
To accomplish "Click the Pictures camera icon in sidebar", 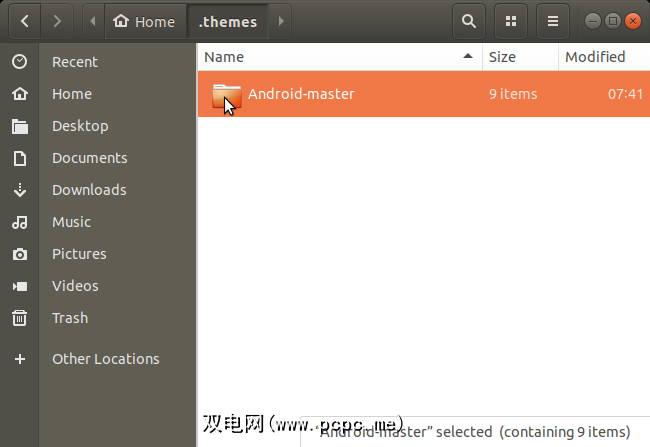I will (19, 254).
